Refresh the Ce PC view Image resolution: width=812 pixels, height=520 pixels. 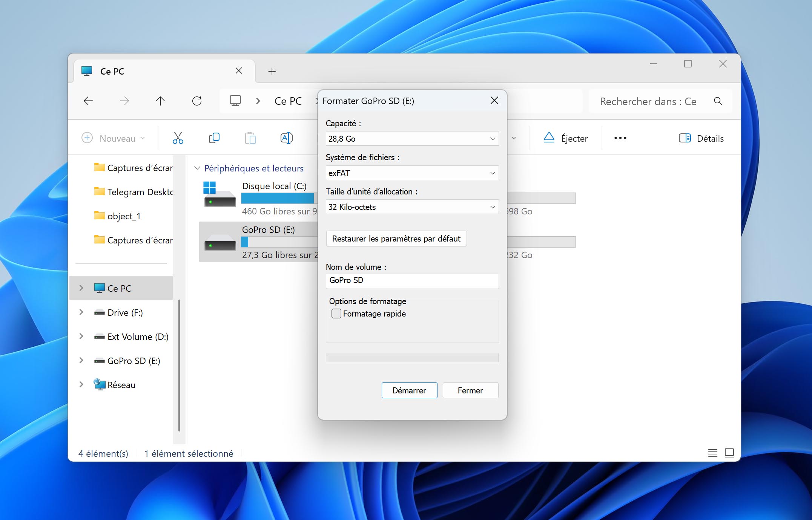[196, 101]
